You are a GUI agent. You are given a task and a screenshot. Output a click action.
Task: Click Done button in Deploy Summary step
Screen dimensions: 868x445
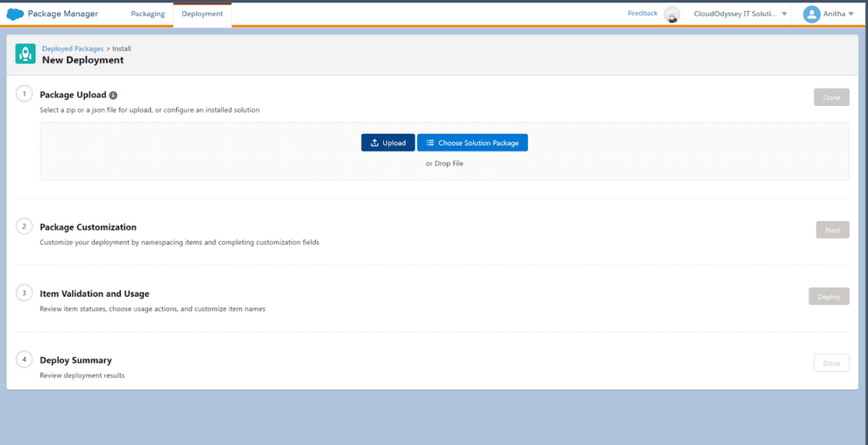pos(832,363)
